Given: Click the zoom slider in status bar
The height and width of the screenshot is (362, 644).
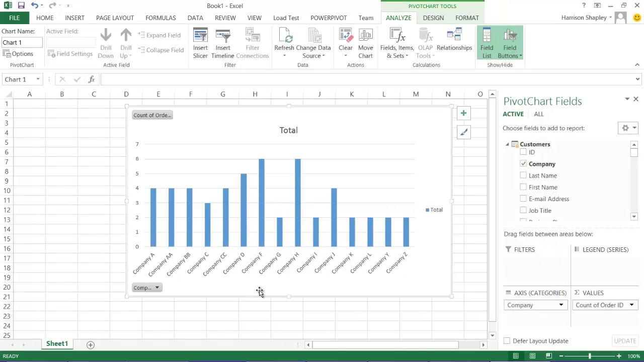Looking at the screenshot, I should 590,356.
